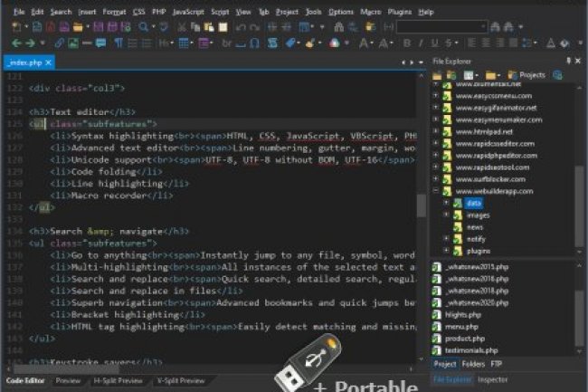588x392 pixels.
Task: Expand the www.htmlpad.net tree node
Action: click(x=436, y=132)
